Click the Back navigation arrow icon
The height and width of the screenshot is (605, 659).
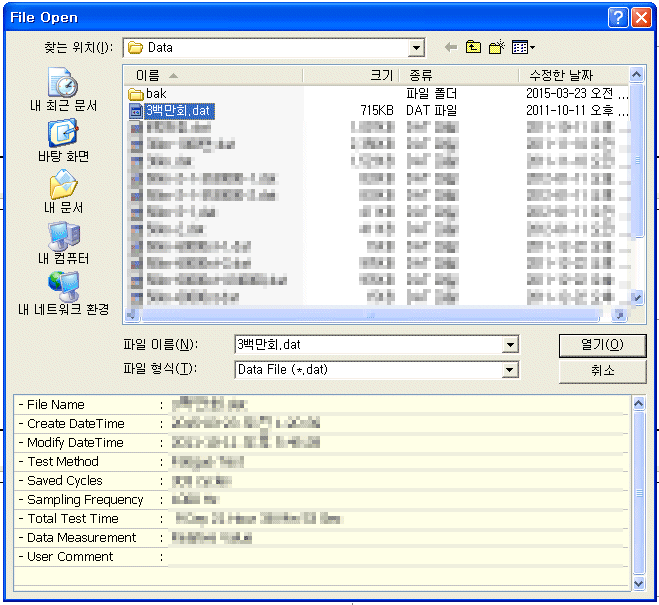[x=450, y=47]
